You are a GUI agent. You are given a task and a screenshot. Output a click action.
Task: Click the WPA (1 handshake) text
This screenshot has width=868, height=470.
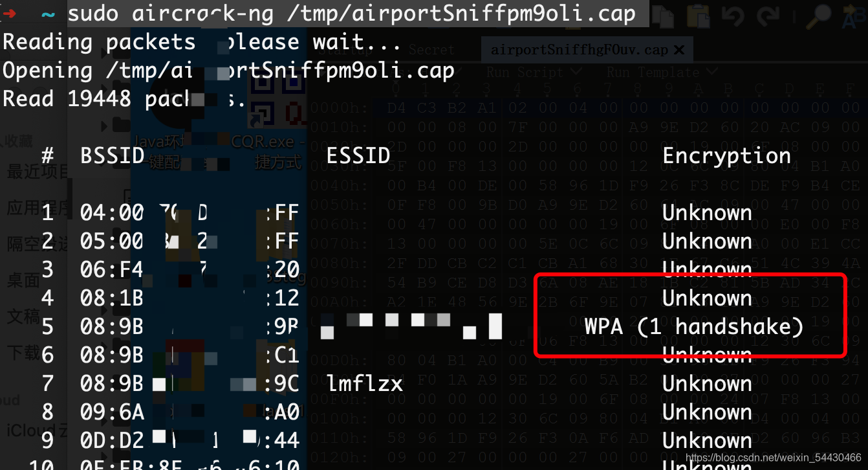pos(693,326)
